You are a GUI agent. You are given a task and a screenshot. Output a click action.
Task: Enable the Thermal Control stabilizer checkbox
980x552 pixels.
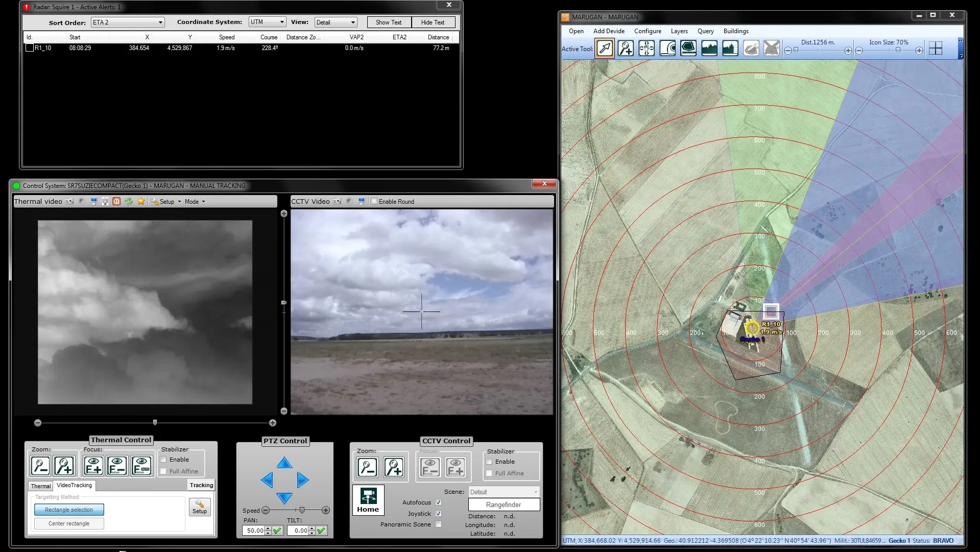pos(164,460)
